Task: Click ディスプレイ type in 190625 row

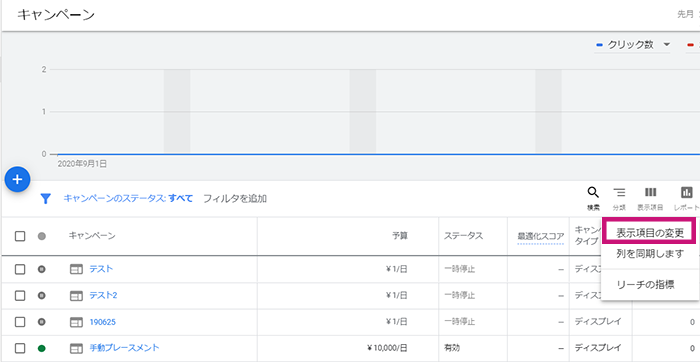Action: [597, 322]
